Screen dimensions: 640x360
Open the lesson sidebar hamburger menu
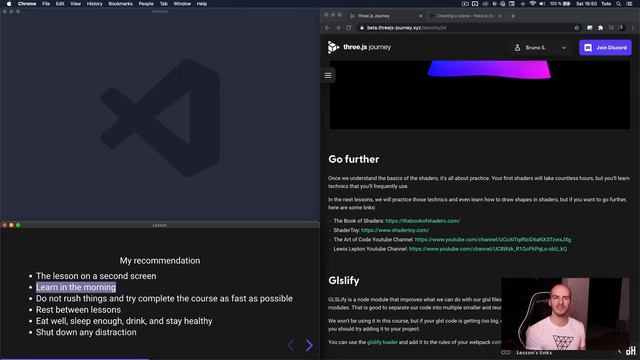pos(328,75)
